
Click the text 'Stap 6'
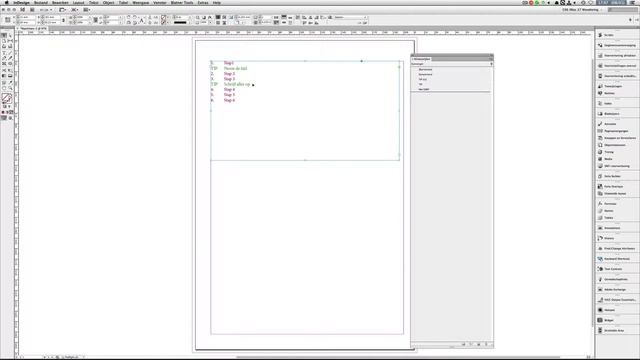click(229, 100)
